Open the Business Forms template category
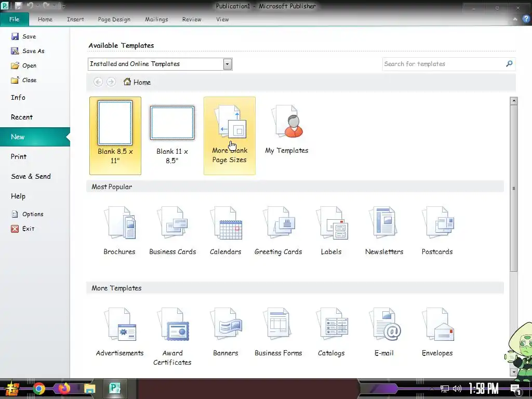This screenshot has height=399, width=532. click(278, 332)
